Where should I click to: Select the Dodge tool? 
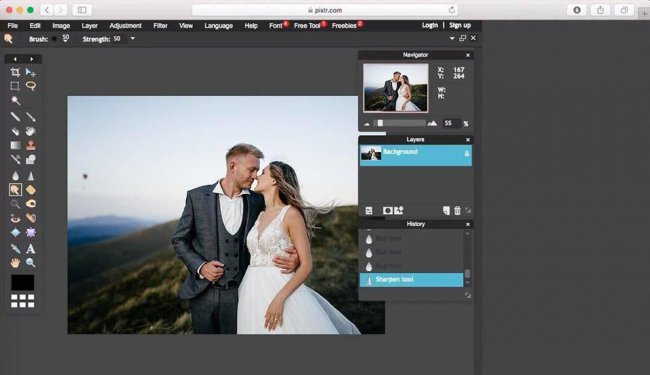(15, 203)
